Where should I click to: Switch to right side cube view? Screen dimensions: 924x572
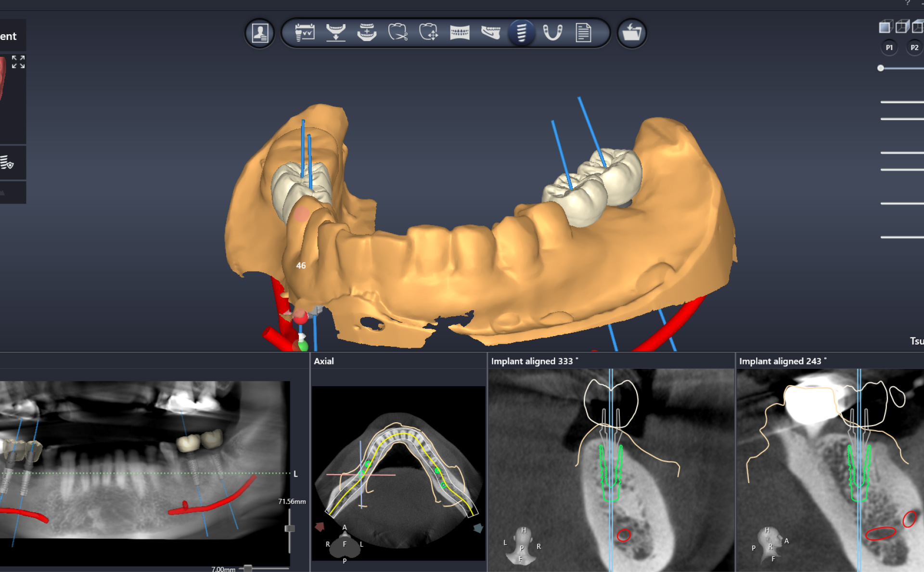click(902, 27)
